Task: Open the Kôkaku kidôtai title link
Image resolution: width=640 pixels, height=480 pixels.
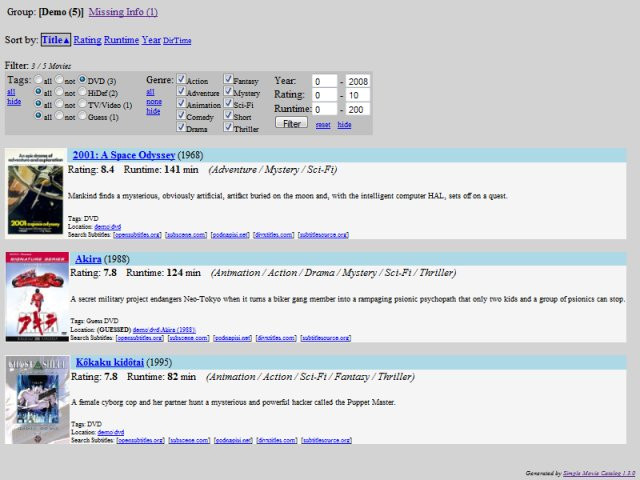Action: click(110, 362)
